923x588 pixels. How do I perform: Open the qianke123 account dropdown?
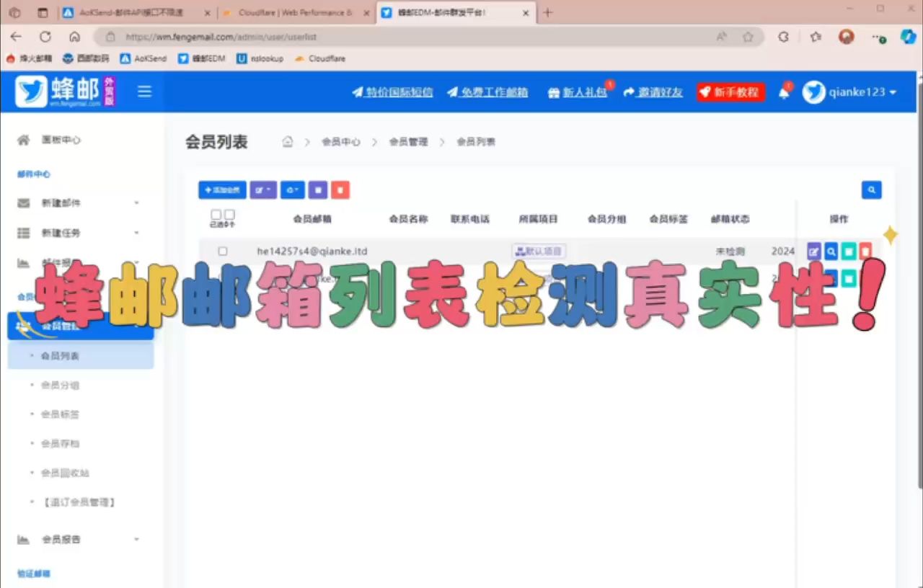coord(850,92)
